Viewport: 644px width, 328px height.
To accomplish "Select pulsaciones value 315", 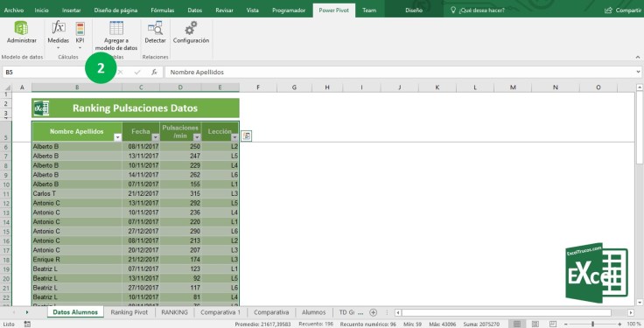I will 181,194.
